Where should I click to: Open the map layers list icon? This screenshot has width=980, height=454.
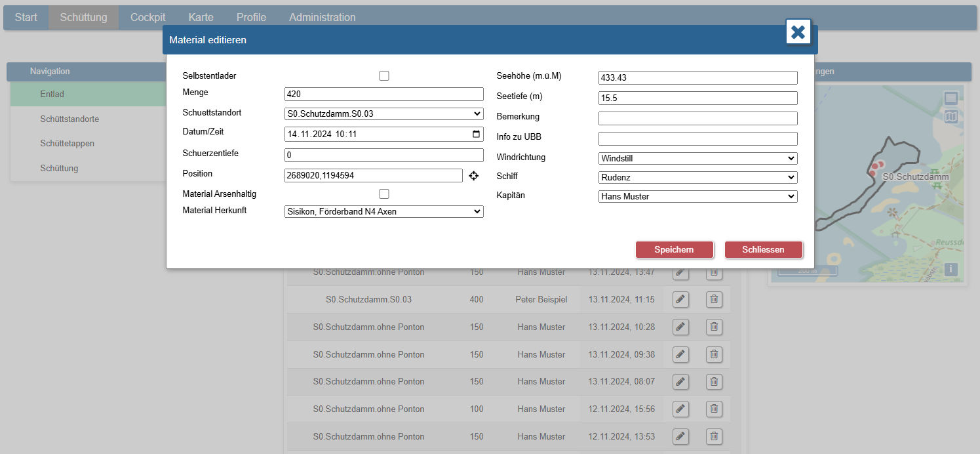pyautogui.click(x=951, y=98)
